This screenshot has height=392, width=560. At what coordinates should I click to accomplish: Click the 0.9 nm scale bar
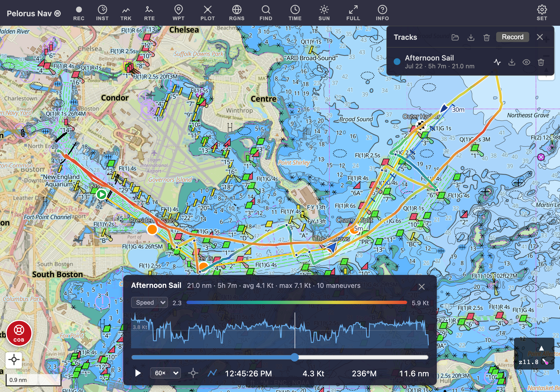(33, 380)
